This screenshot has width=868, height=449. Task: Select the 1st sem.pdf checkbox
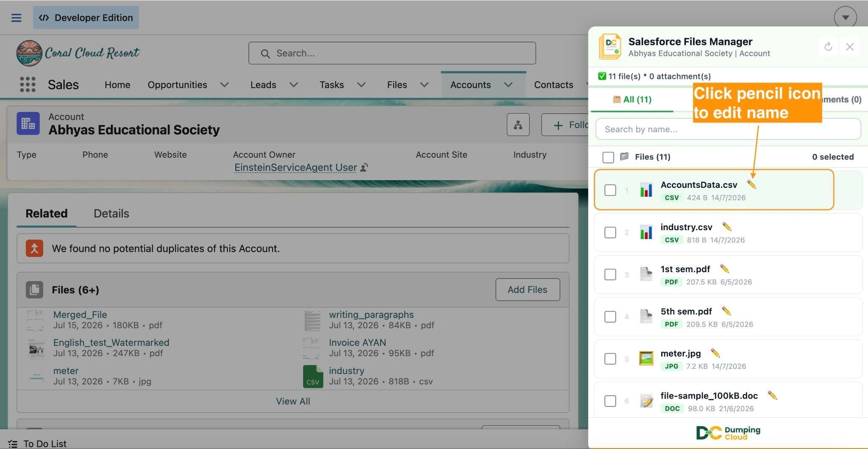point(610,274)
